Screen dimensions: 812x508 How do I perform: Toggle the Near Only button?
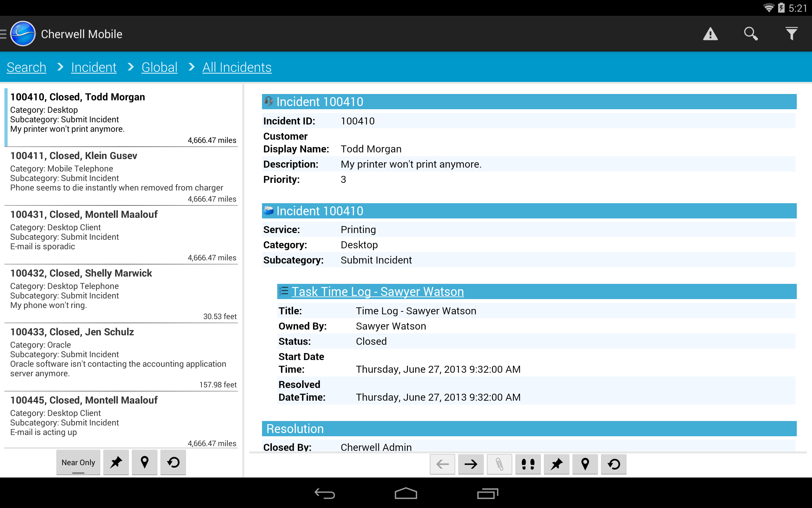coord(78,462)
